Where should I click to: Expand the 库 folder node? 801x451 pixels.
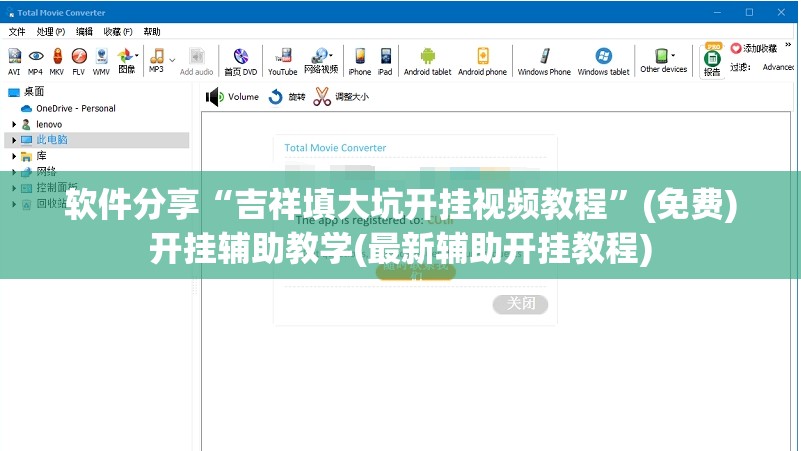pyautogui.click(x=14, y=156)
